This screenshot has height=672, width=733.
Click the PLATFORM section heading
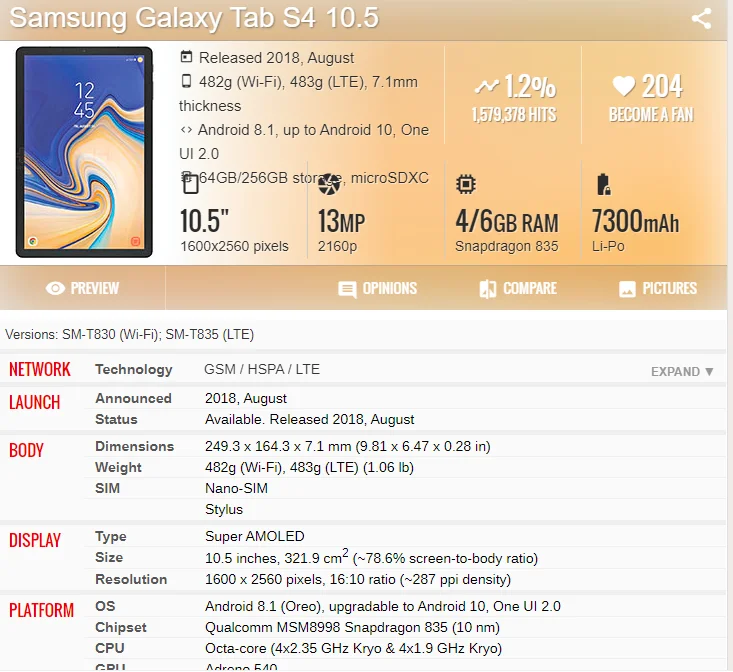click(x=42, y=610)
